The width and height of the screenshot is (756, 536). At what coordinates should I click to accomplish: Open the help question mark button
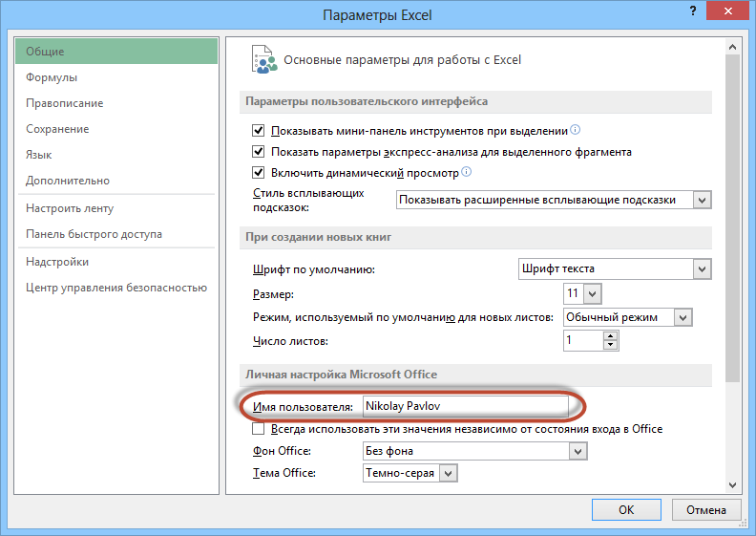coord(693,11)
